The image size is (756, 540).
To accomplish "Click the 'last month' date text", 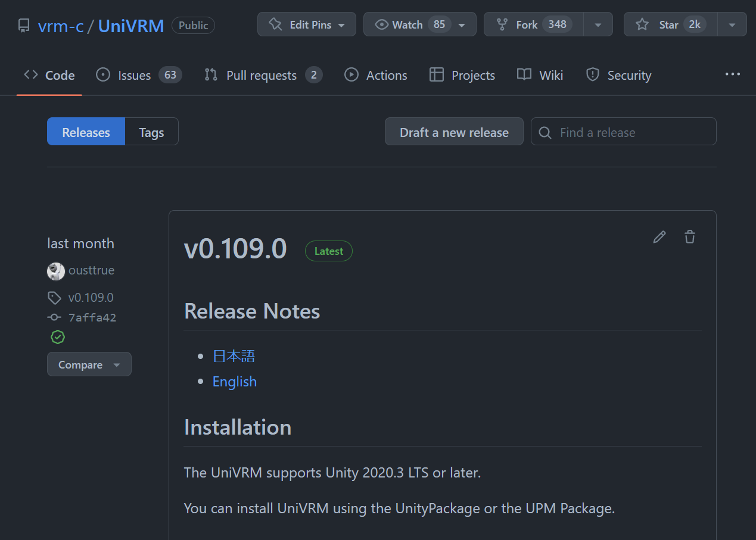I will (x=80, y=244).
